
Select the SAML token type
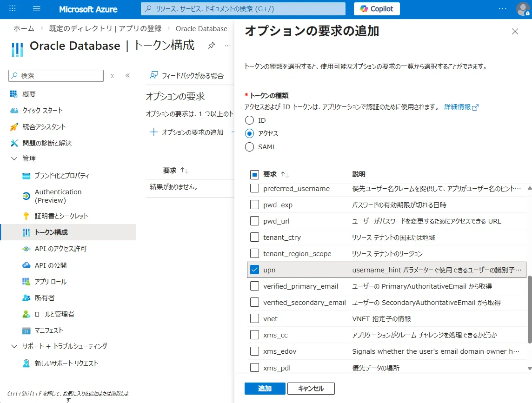(x=249, y=146)
